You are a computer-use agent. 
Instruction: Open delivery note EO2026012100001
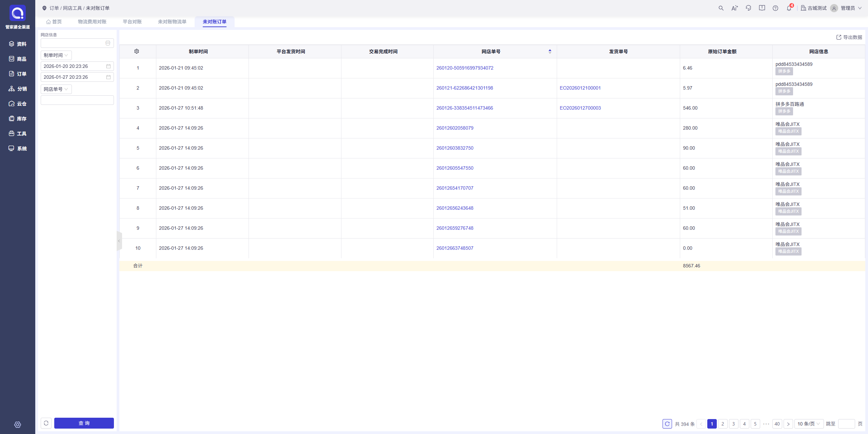click(580, 88)
